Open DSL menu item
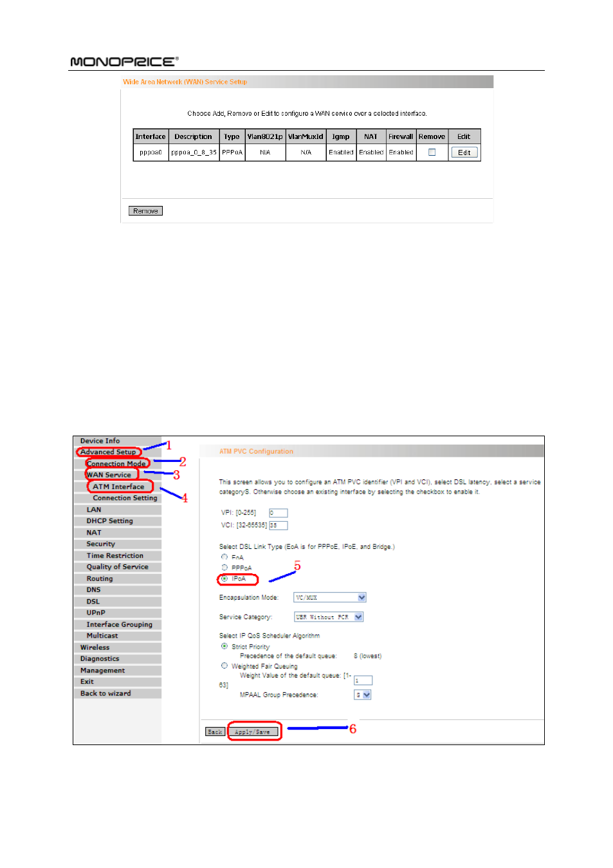Viewport: 613px width, 868px height. 93,602
